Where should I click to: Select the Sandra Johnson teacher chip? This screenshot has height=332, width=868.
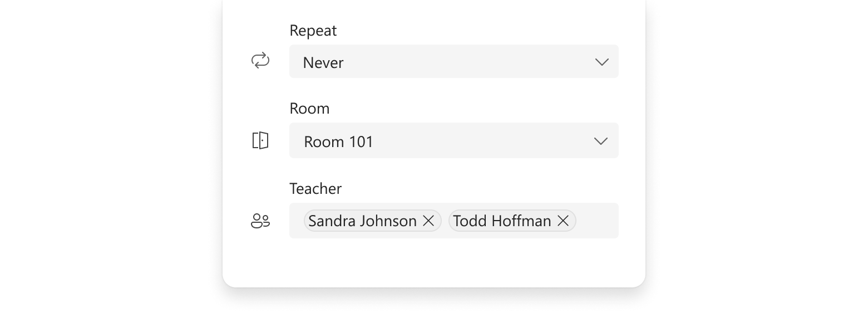click(361, 221)
